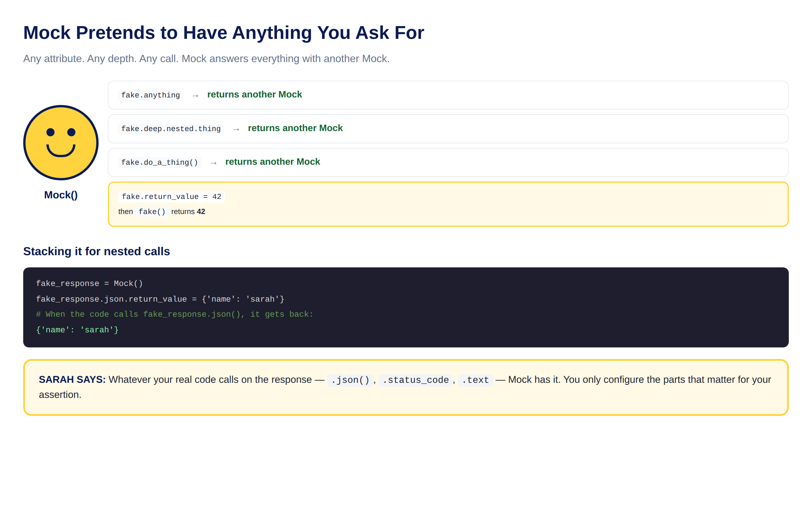Click the page title about Mock pretending
The height and width of the screenshot is (522, 812).
[224, 32]
